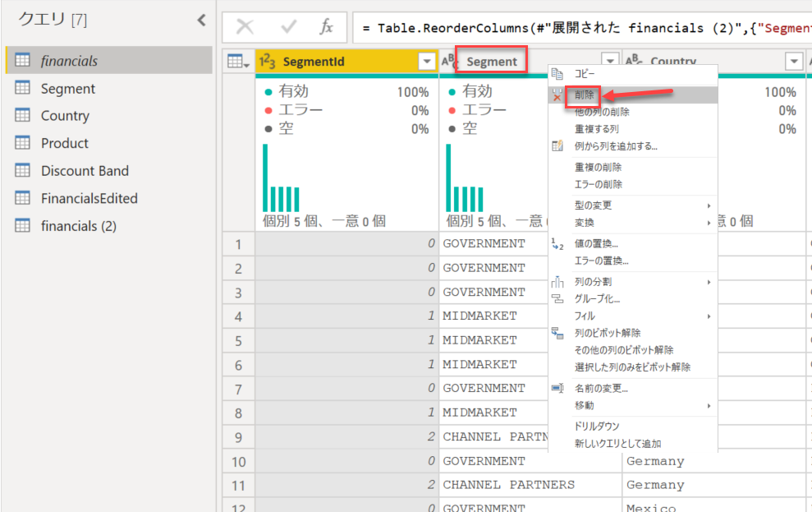Click the table icon beside the Discount Band query
812x512 pixels.
22,170
